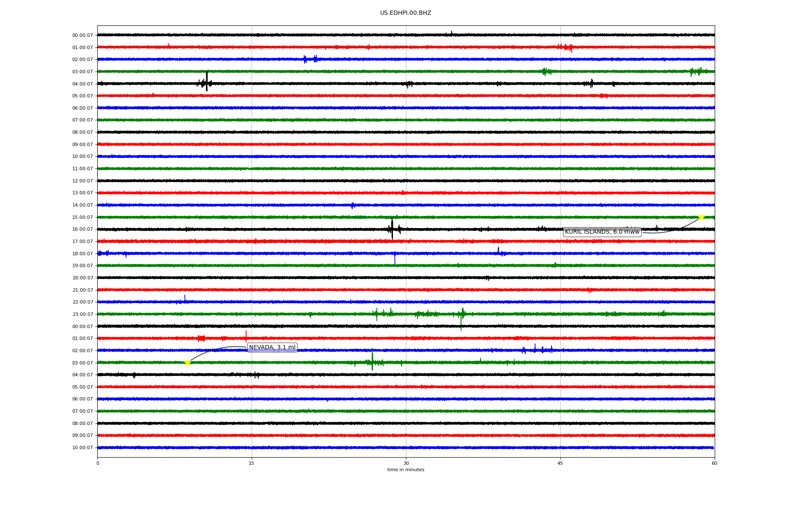Viewport: 812px width, 508px height.
Task: Select the 16:00:07 trace time label
Action: [x=82, y=229]
